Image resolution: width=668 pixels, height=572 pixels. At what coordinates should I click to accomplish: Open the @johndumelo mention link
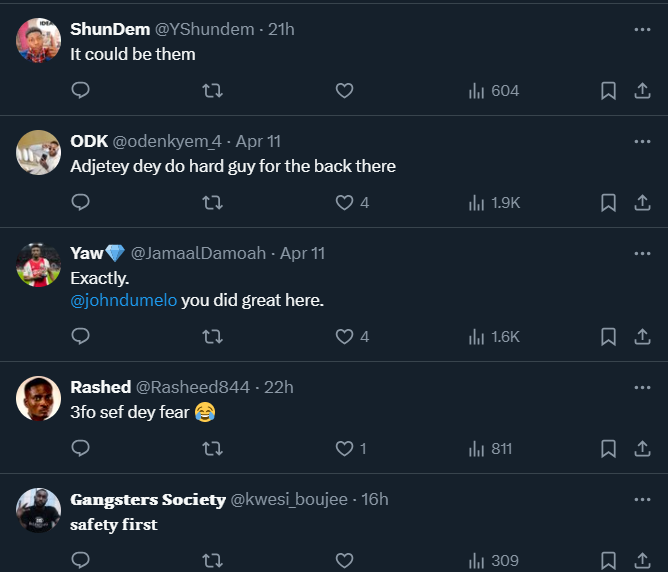[123, 300]
